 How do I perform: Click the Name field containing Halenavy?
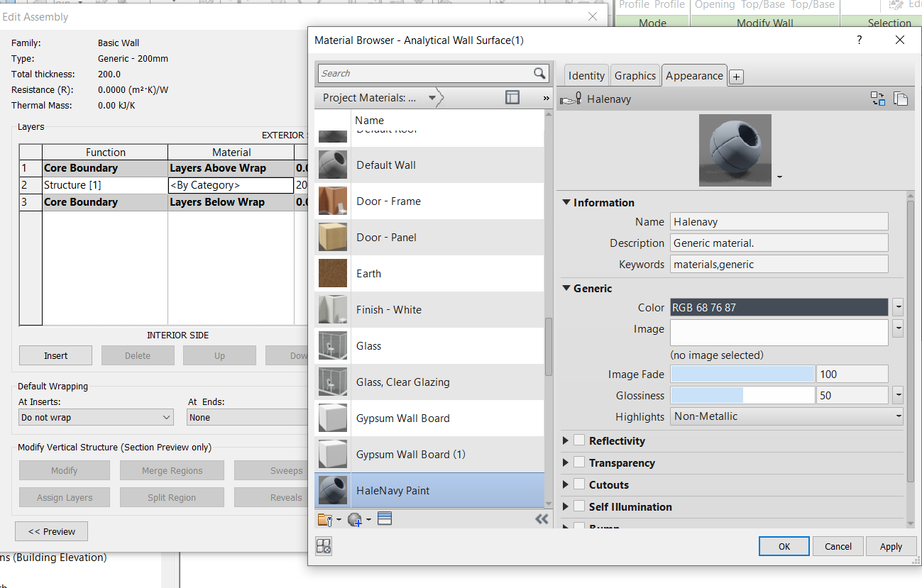779,221
